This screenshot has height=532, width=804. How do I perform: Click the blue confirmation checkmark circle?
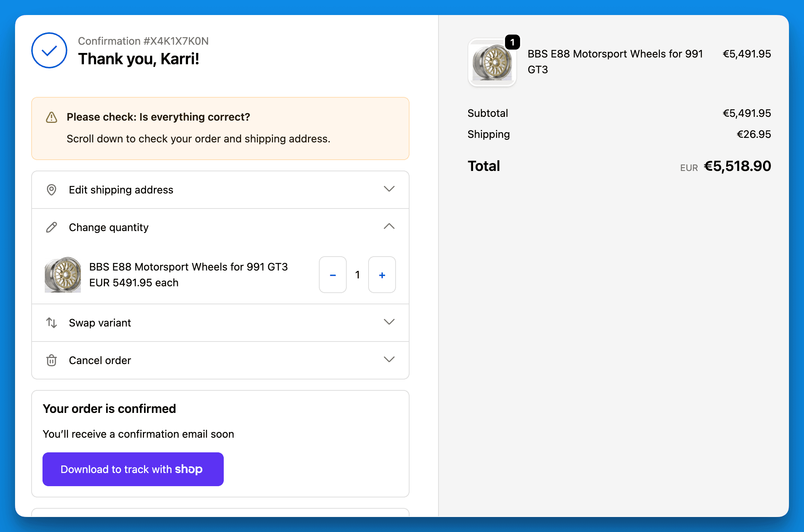49,50
